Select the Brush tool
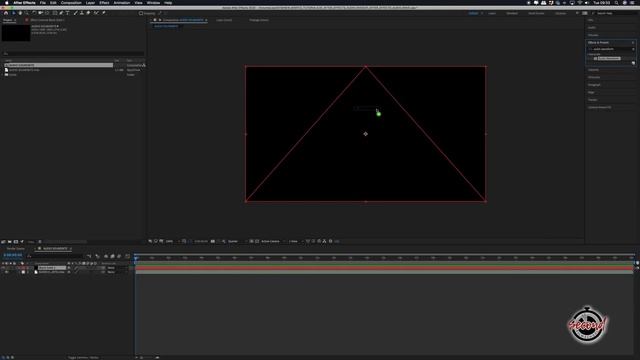Screen dimensions: 640x360 76,13
